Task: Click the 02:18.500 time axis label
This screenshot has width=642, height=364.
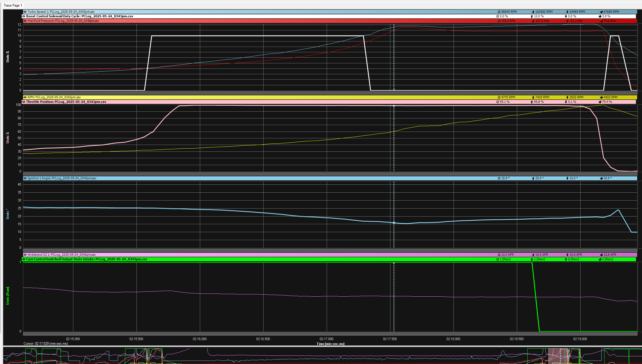Action: [x=517, y=339]
